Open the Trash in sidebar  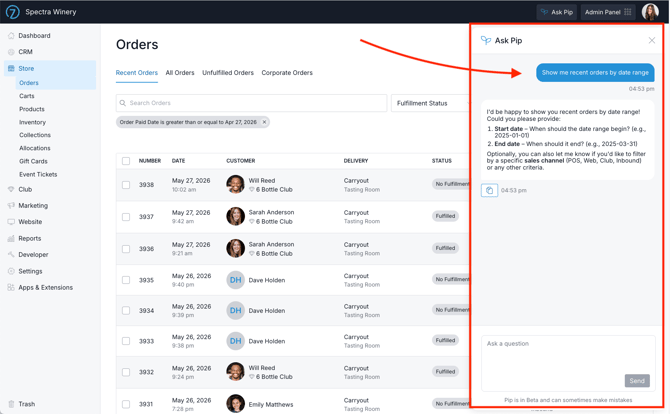coord(26,404)
